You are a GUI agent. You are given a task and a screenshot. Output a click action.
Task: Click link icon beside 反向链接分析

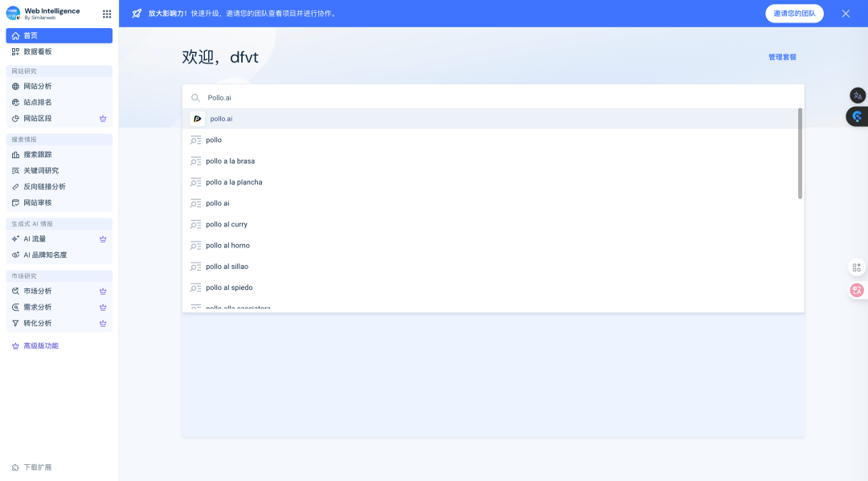[15, 187]
